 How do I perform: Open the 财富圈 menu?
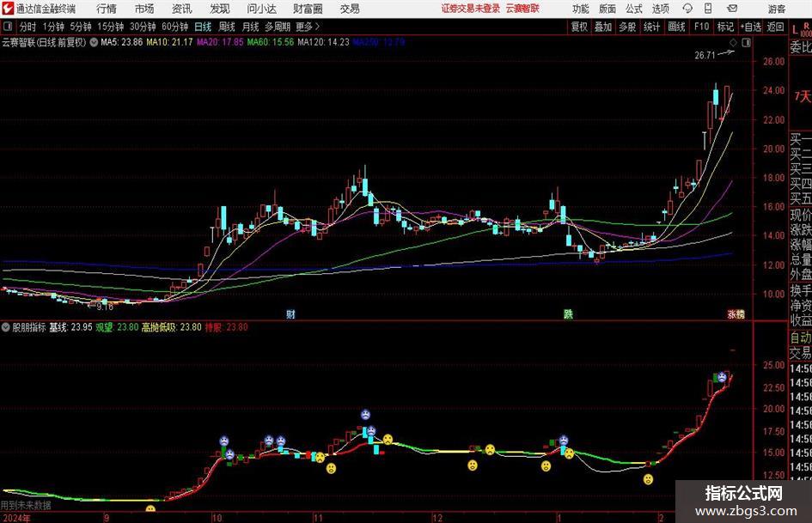click(x=308, y=9)
